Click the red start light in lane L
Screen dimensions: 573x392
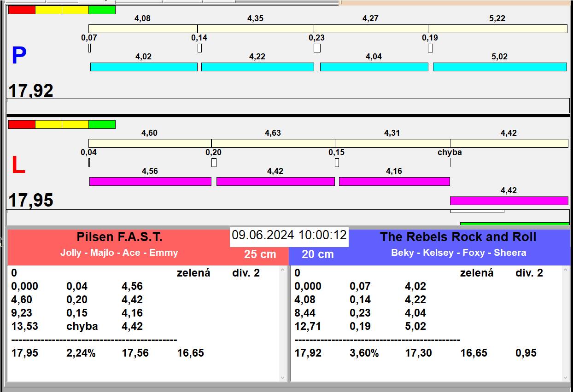coord(22,124)
